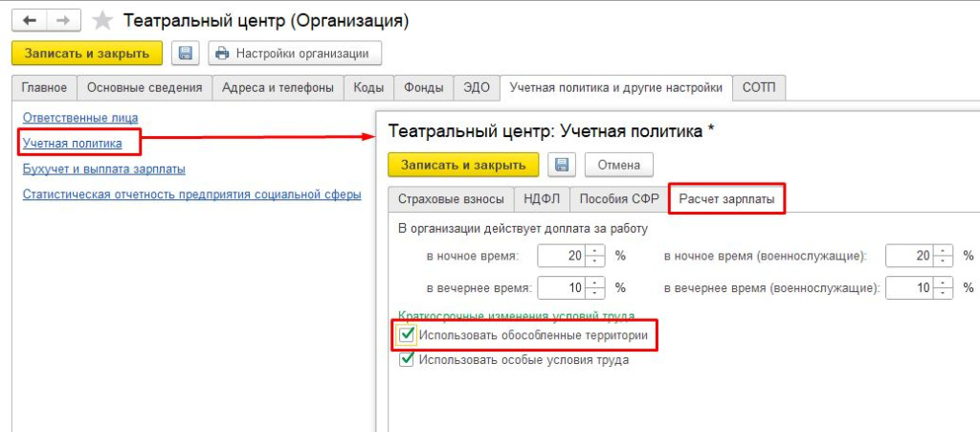Click the в вечернее время (военнослужащие) value field
Screen dimensions: 980x432
pos(909,287)
